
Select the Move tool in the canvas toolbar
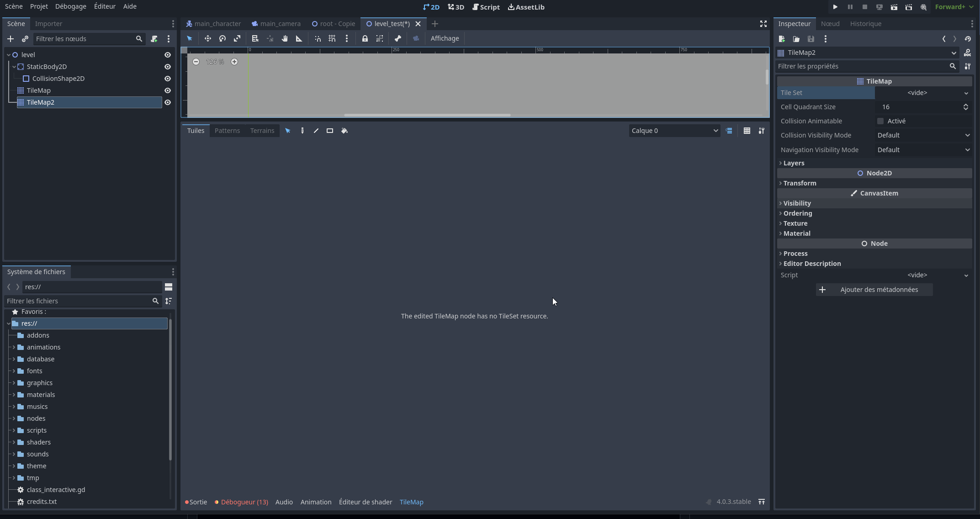pos(208,38)
